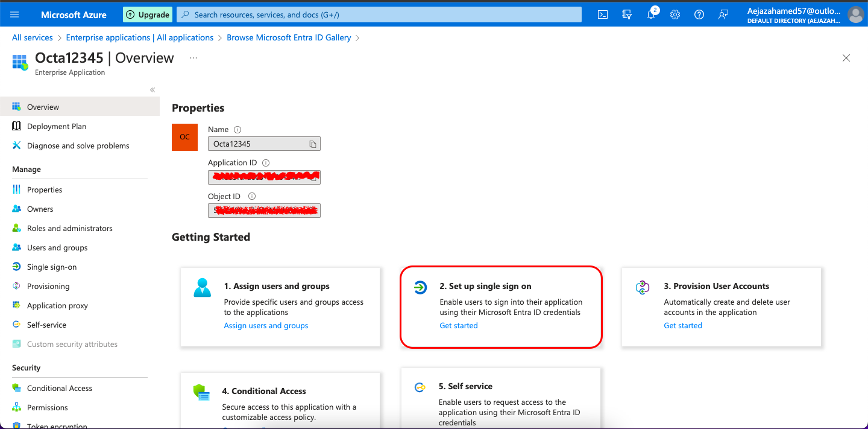Click the account avatar picture
The width and height of the screenshot is (868, 429).
[855, 14]
